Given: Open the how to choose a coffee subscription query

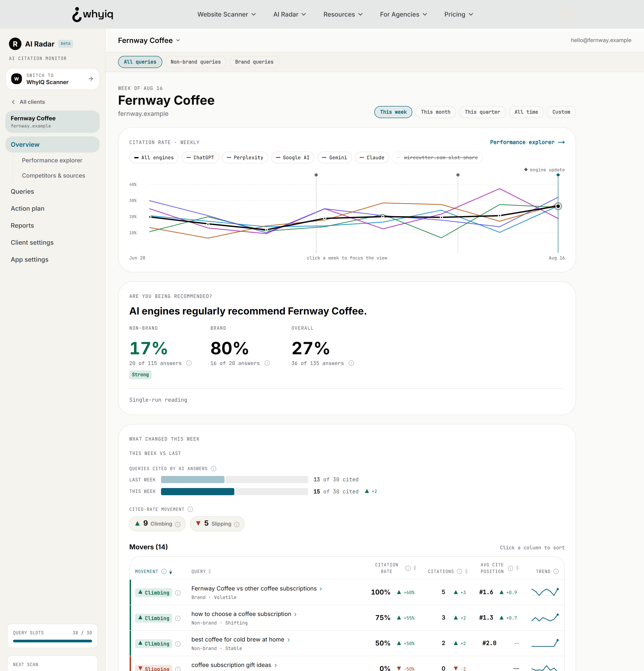Looking at the screenshot, I should coord(244,614).
